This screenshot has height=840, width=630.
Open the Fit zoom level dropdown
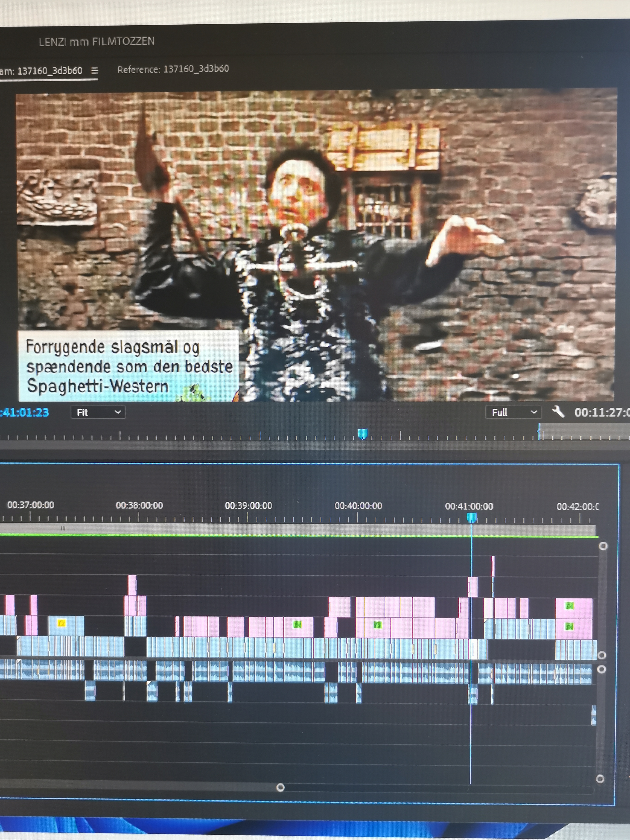pos(98,412)
